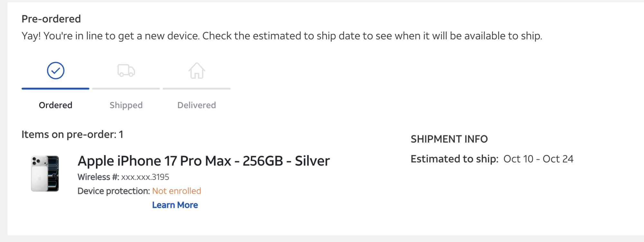
Task: Click the wireless number ending 3195
Action: click(145, 177)
